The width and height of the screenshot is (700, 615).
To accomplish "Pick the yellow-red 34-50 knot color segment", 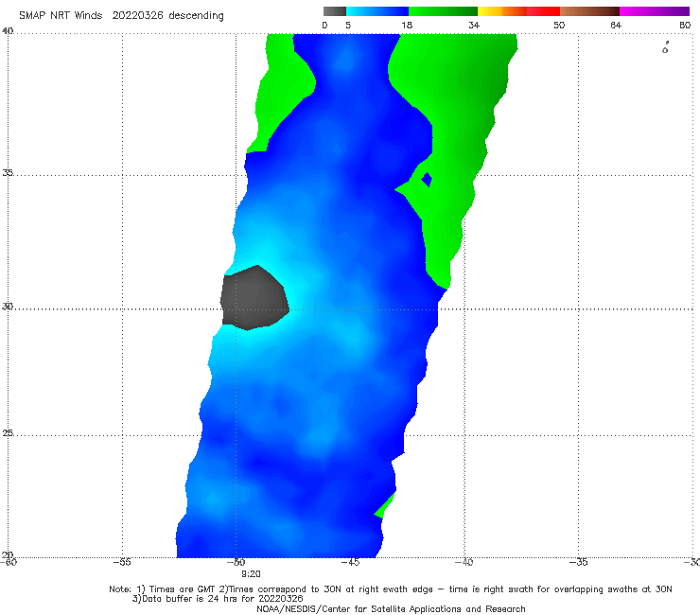I will click(519, 11).
